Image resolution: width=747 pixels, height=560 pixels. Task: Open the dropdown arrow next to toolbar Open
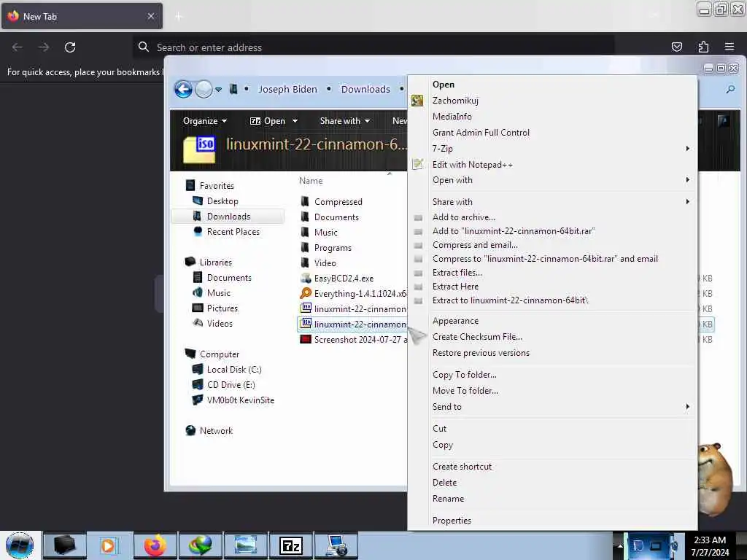(x=295, y=121)
